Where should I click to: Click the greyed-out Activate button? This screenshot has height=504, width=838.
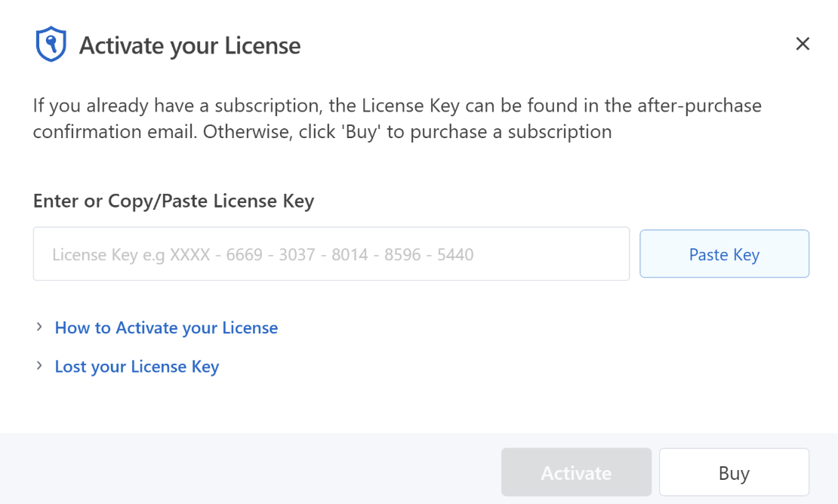(576, 473)
